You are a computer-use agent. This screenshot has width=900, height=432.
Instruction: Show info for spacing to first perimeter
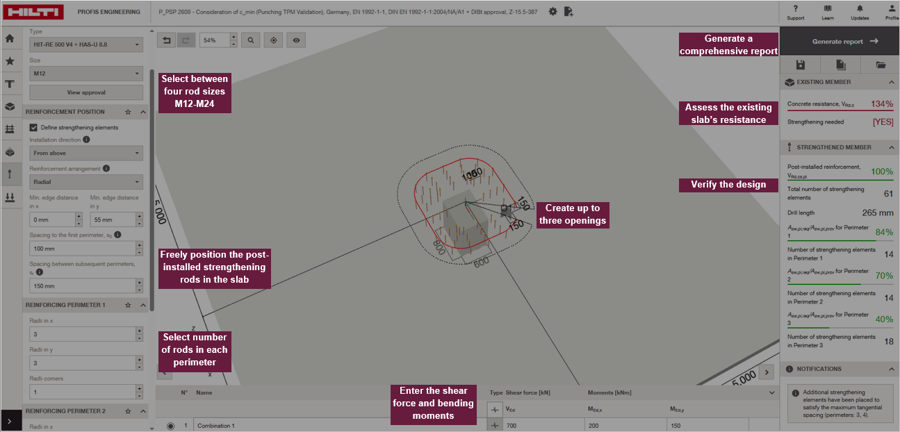tap(117, 235)
